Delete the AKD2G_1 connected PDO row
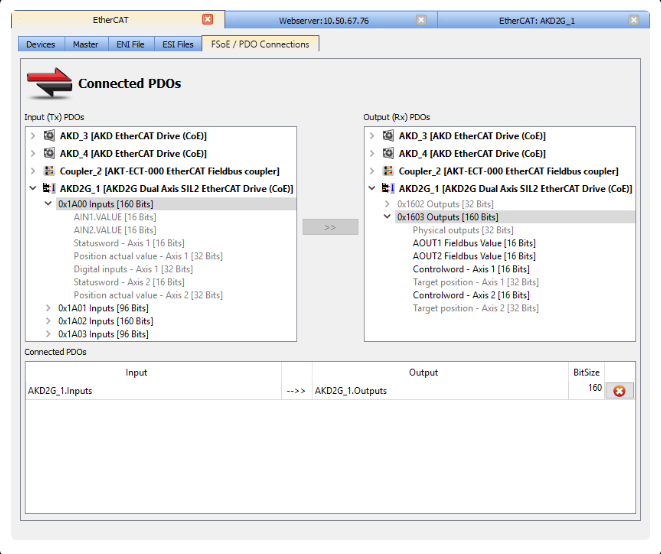The image size is (661, 554). click(x=619, y=391)
